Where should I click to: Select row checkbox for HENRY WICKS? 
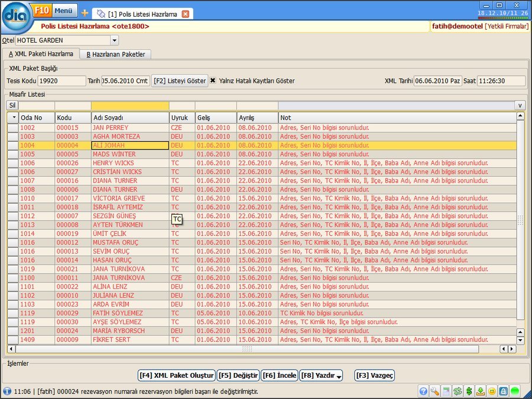[x=13, y=163]
